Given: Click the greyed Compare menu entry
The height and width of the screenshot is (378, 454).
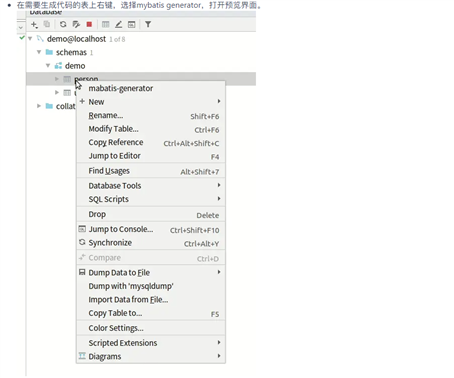Looking at the screenshot, I should (151, 258).
